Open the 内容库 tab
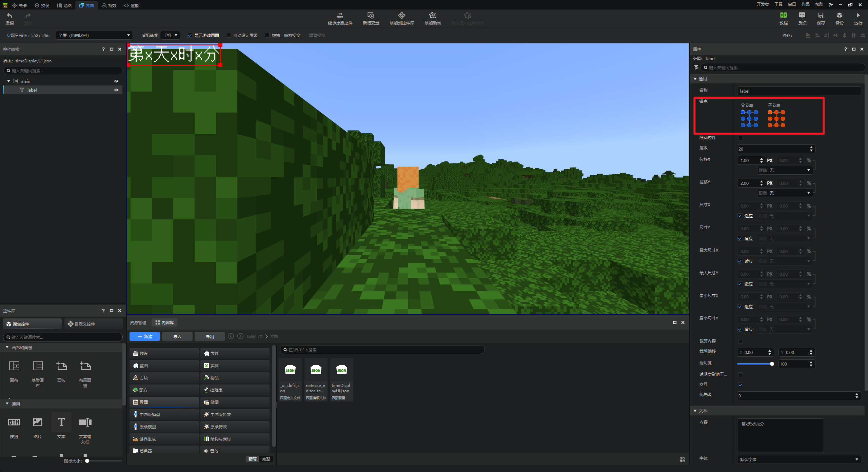 [164, 322]
